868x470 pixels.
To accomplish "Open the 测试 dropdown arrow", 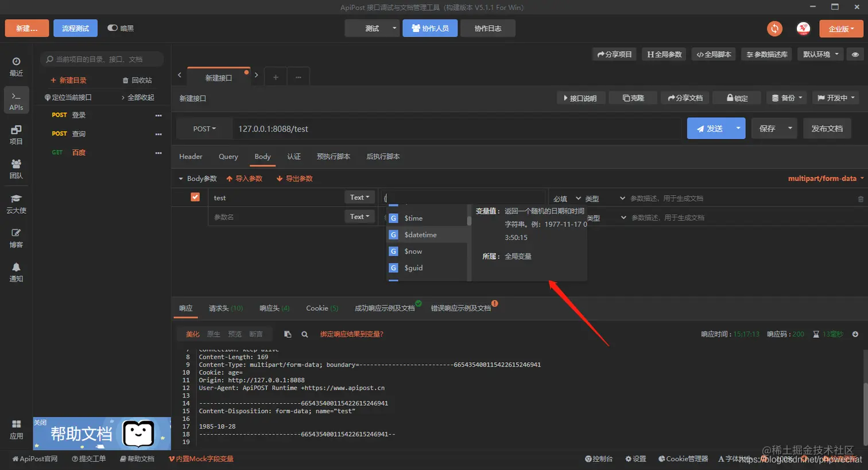I will pos(394,28).
